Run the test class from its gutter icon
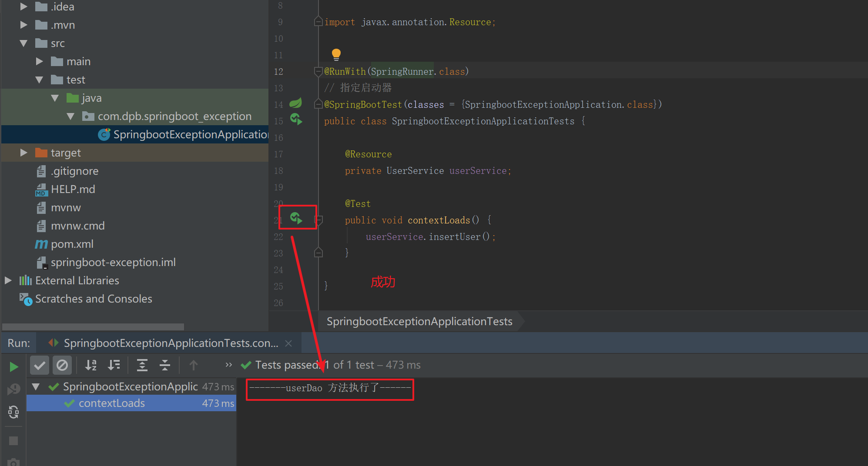 [296, 119]
